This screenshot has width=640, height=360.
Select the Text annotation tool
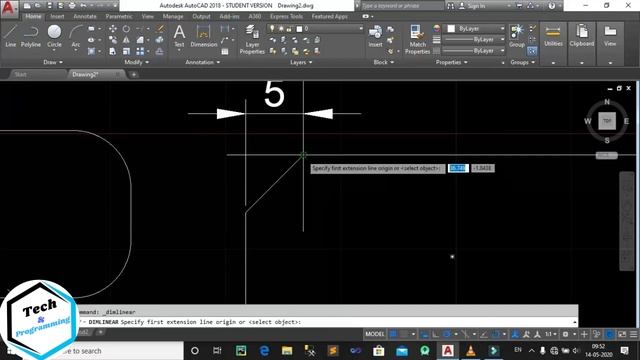[179, 36]
